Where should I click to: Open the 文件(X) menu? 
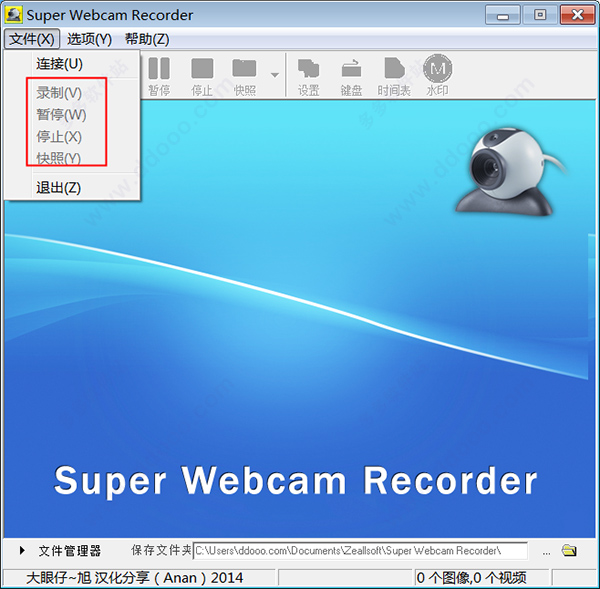coord(32,39)
